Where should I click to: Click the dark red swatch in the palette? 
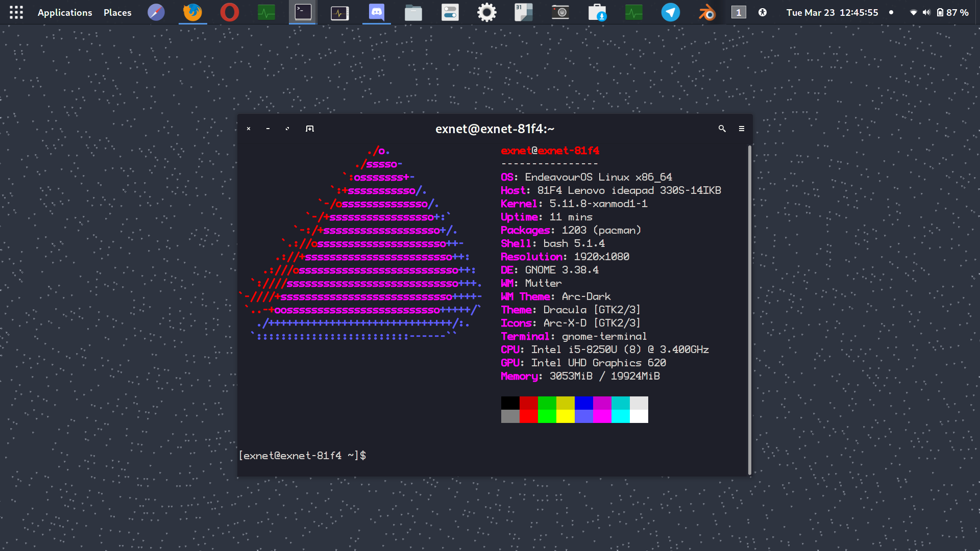tap(529, 403)
